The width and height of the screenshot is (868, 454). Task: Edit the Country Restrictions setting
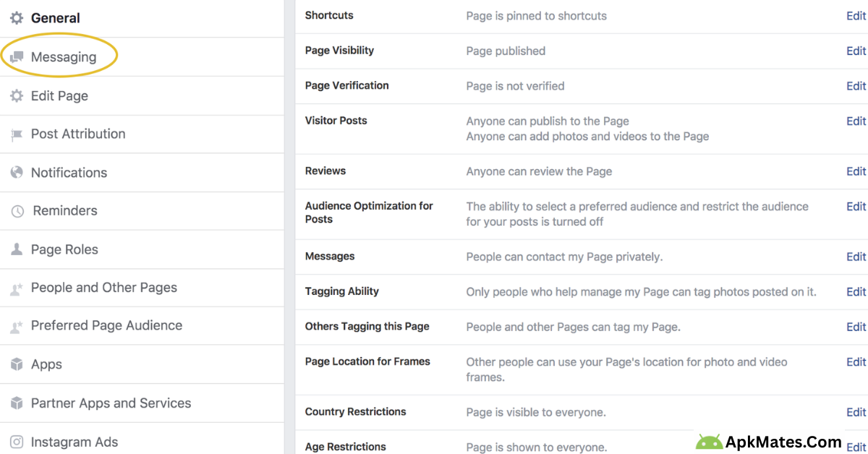[x=856, y=412]
